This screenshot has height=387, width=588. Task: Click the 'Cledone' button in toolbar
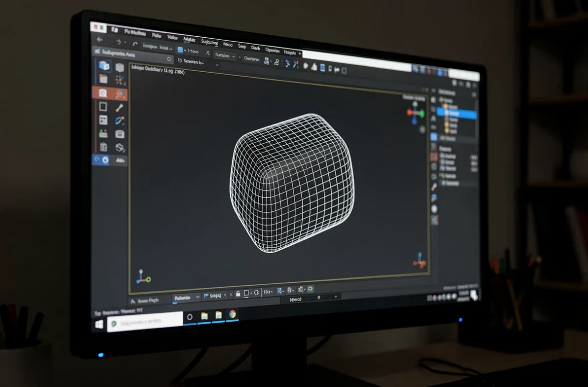[252, 58]
